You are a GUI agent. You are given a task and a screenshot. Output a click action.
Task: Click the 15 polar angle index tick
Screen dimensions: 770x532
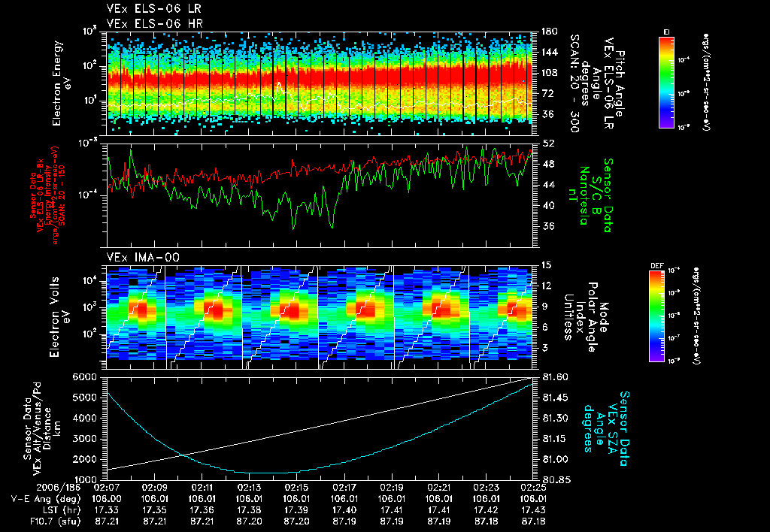pyautogui.click(x=547, y=265)
